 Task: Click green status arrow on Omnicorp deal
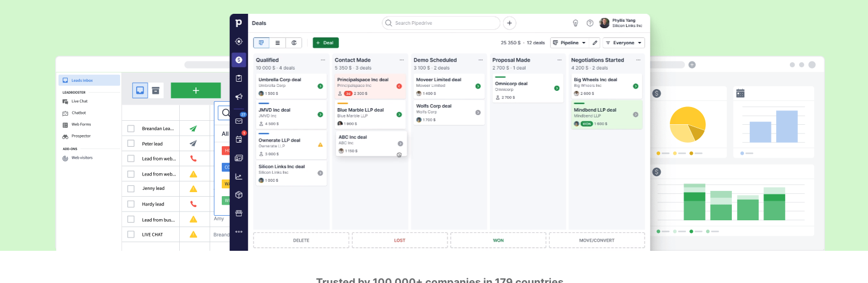557,88
